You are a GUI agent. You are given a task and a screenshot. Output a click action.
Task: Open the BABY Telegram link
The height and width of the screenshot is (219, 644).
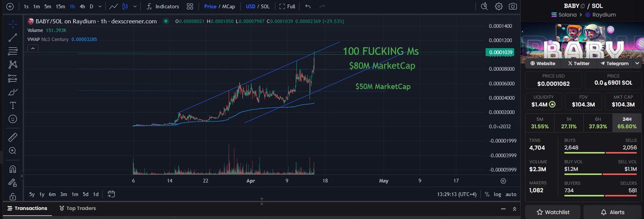(x=613, y=63)
